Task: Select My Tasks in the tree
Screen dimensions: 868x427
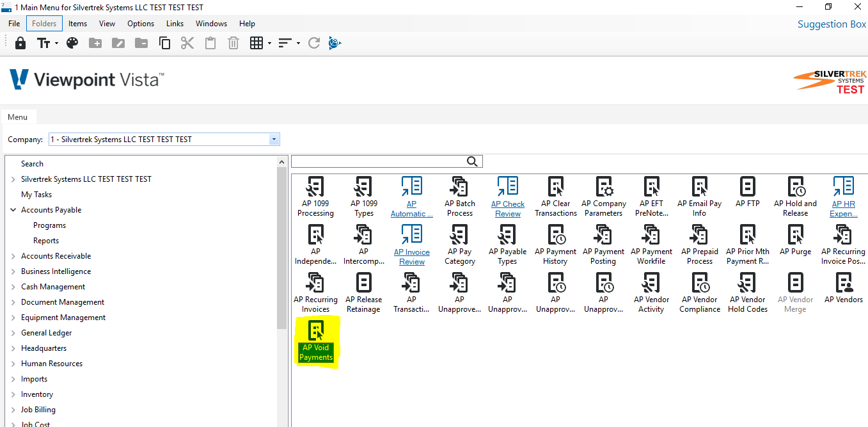Action: click(x=36, y=195)
